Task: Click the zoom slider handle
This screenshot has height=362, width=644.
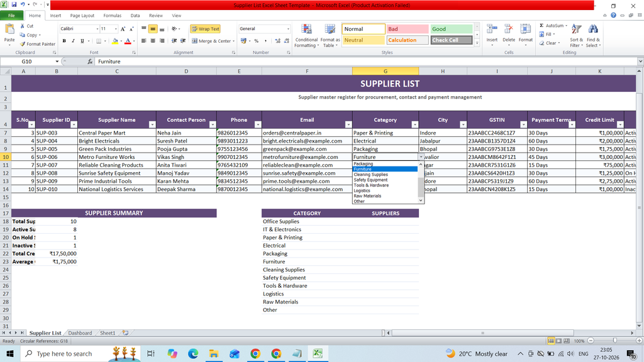Action: (x=615, y=341)
